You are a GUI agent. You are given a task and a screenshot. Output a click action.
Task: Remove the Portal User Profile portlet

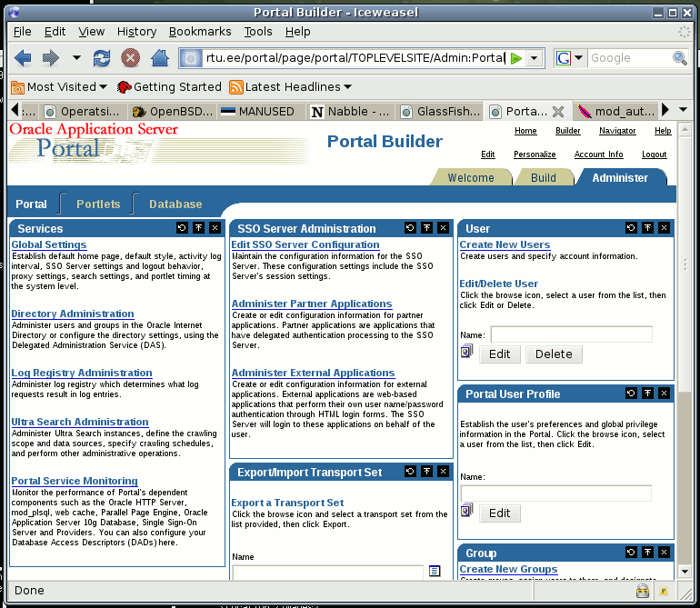click(x=665, y=393)
